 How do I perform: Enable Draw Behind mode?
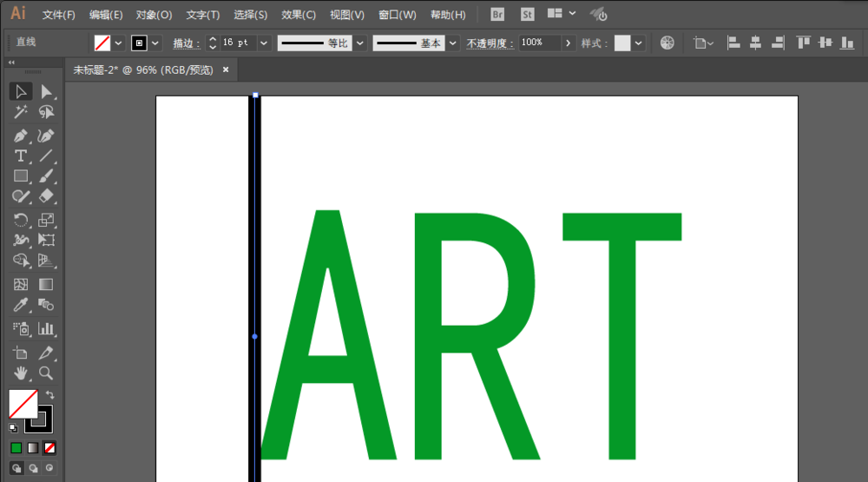click(33, 468)
